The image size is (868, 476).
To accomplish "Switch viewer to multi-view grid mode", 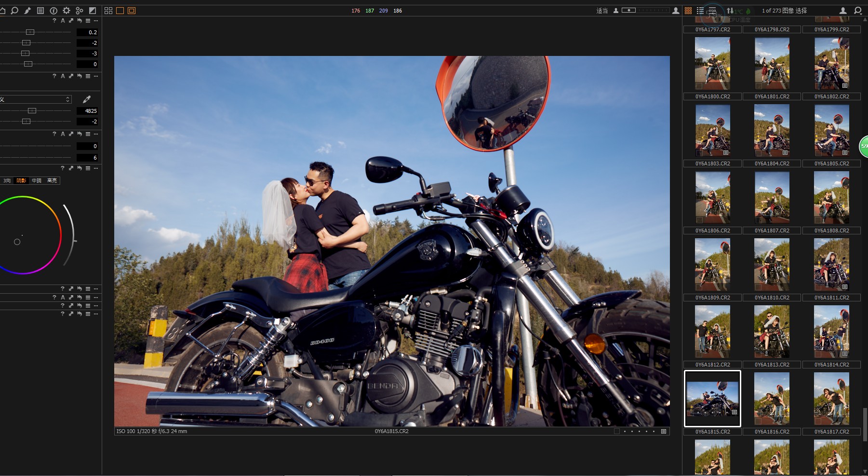I will [x=108, y=10].
